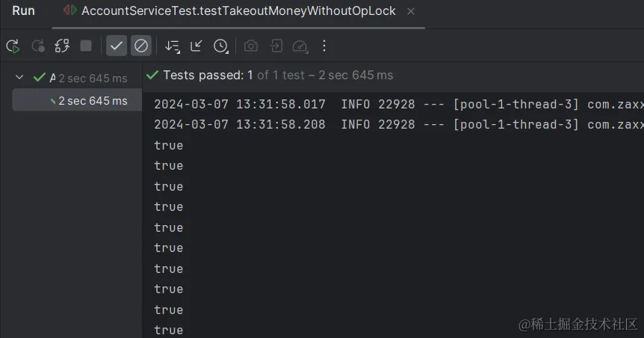Click the Run tool window title
This screenshot has width=644, height=338.
point(23,10)
